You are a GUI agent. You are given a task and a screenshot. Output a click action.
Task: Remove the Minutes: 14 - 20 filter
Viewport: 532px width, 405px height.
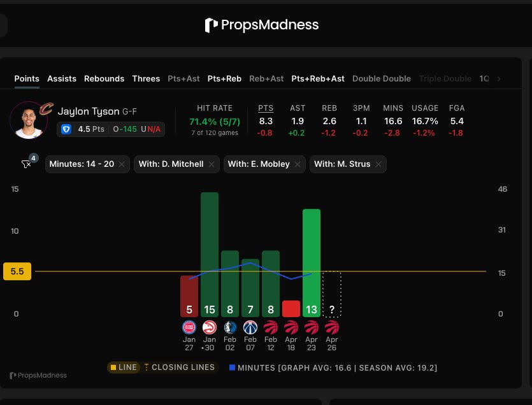tap(122, 164)
